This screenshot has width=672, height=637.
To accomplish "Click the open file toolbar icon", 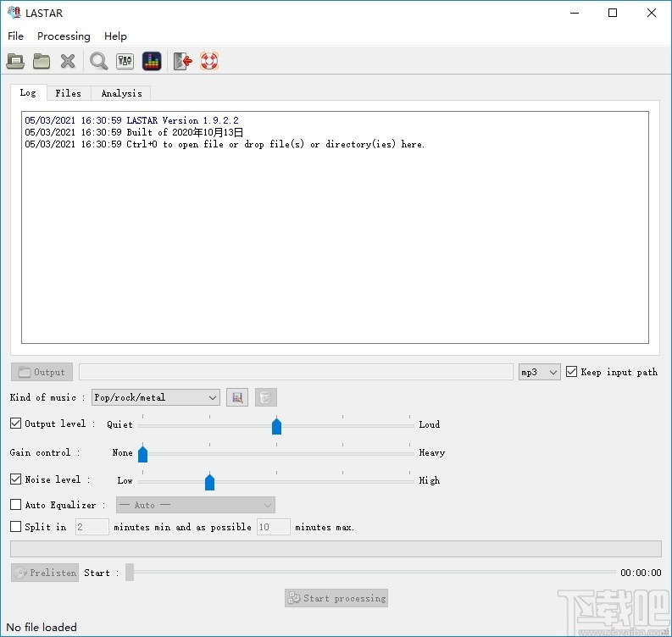I will click(x=15, y=61).
